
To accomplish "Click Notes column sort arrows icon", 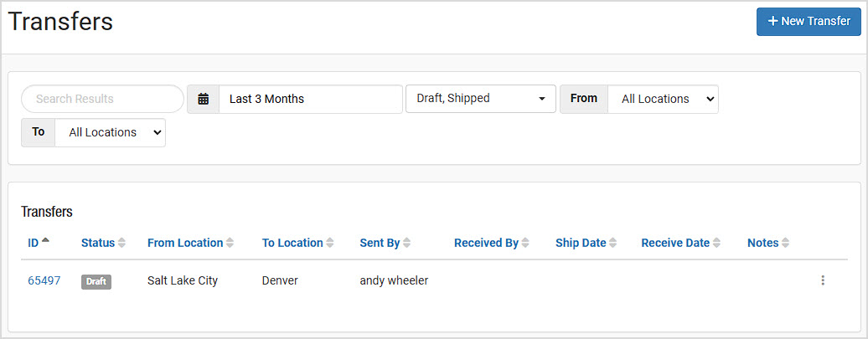I will pos(786,243).
